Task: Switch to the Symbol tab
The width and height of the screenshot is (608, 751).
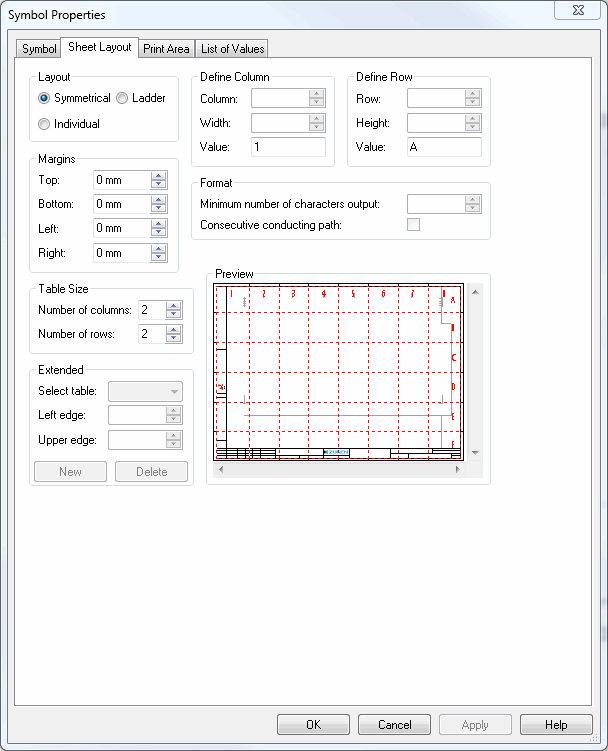Action: coord(39,49)
